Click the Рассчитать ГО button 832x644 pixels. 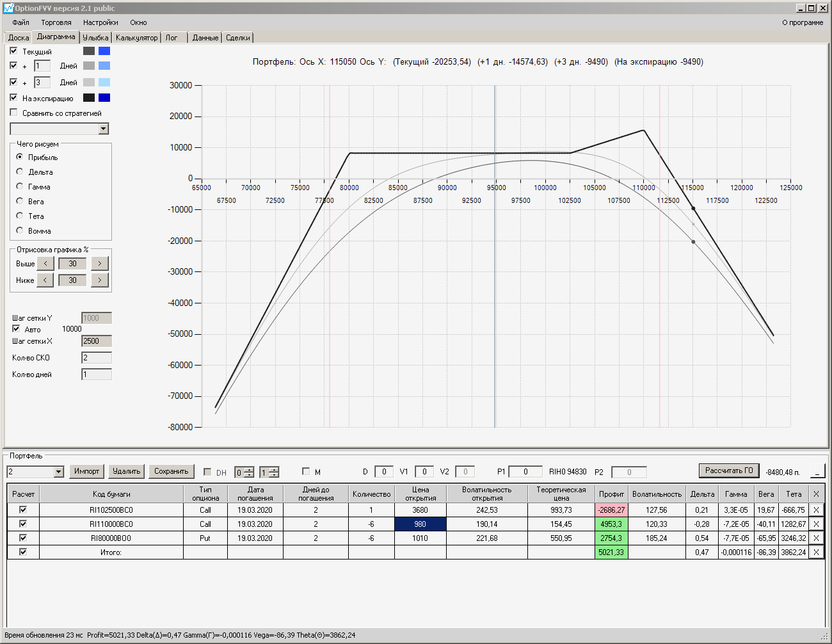coord(729,471)
